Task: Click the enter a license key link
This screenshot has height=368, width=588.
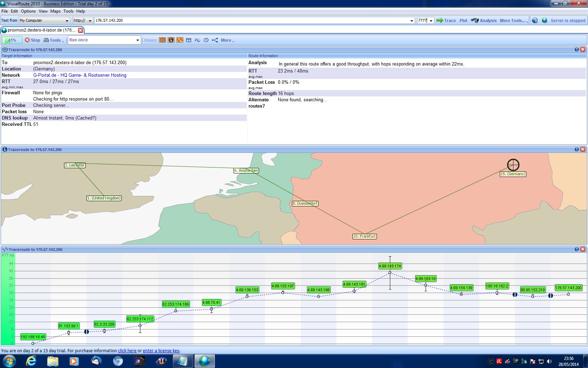Action: (161, 351)
